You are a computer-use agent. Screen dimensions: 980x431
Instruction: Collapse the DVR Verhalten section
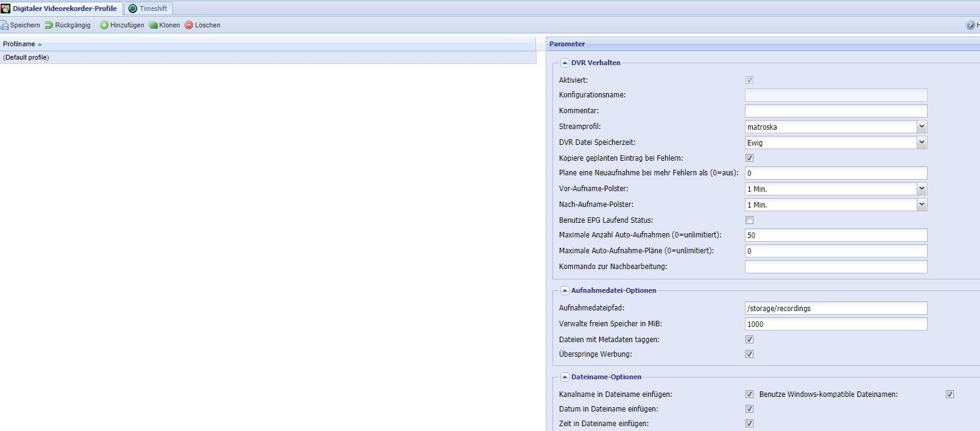(x=565, y=63)
